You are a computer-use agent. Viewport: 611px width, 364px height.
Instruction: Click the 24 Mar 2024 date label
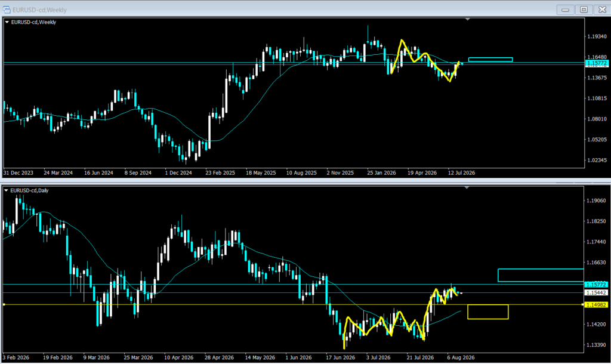click(58, 172)
